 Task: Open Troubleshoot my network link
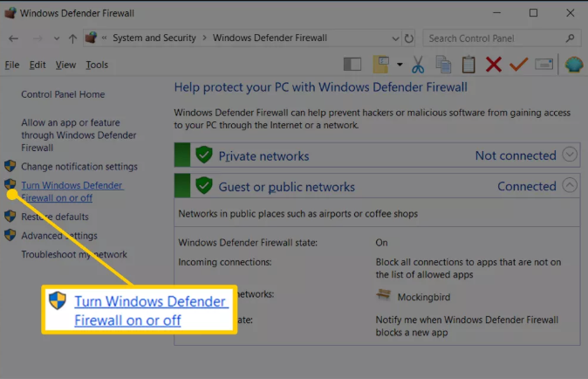[x=74, y=254]
